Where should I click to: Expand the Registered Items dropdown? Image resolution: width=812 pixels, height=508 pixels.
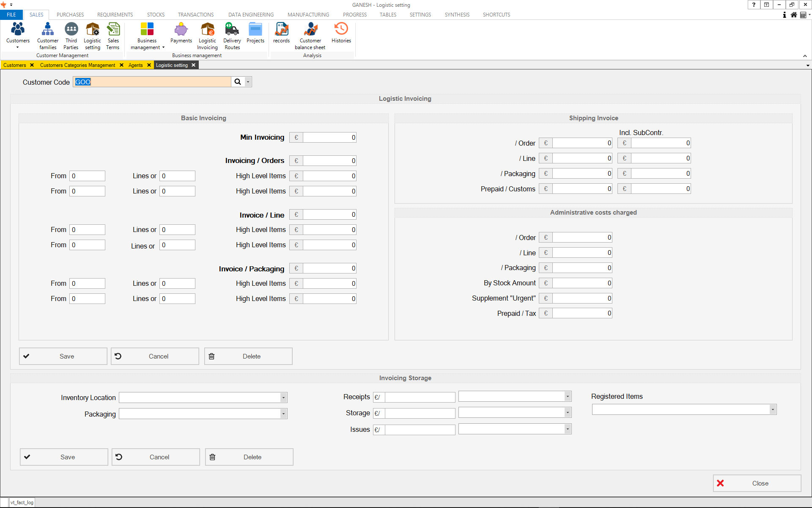coord(773,409)
